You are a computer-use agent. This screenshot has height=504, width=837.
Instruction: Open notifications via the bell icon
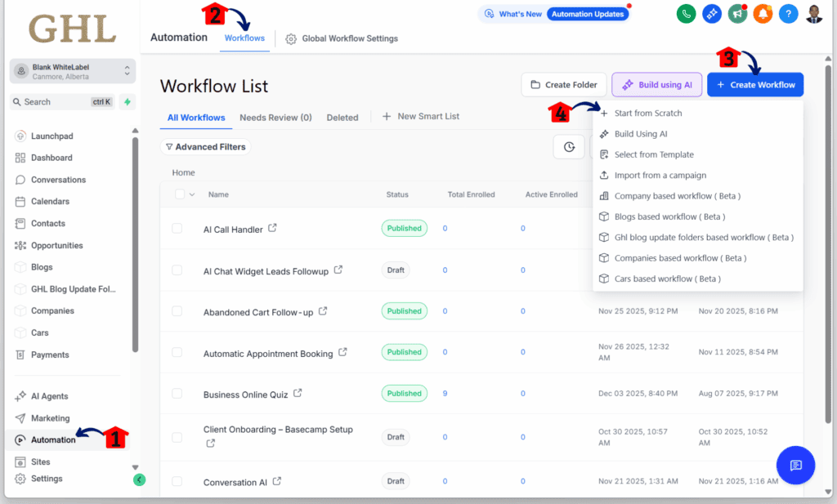coord(763,14)
